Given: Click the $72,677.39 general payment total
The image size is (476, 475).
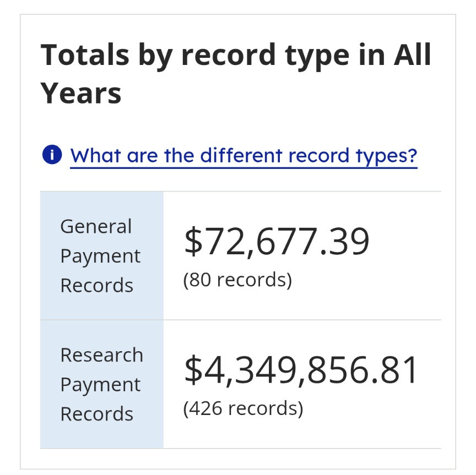Looking at the screenshot, I should tap(277, 242).
